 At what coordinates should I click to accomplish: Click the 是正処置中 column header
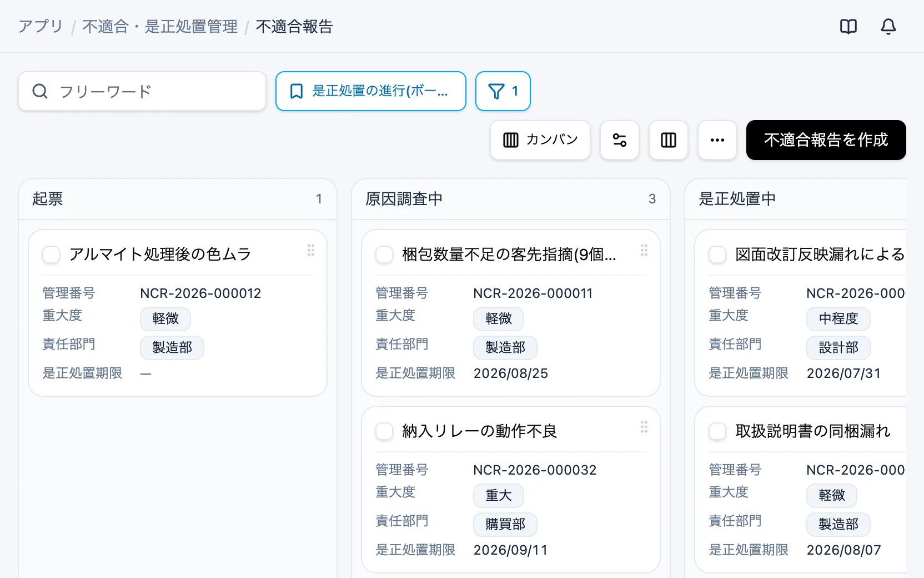coord(796,199)
